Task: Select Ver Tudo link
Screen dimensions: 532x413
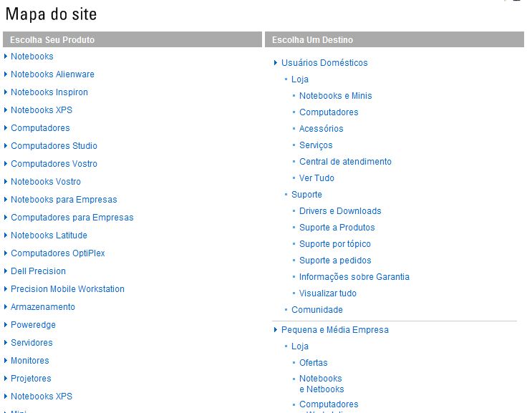Action: 316,178
